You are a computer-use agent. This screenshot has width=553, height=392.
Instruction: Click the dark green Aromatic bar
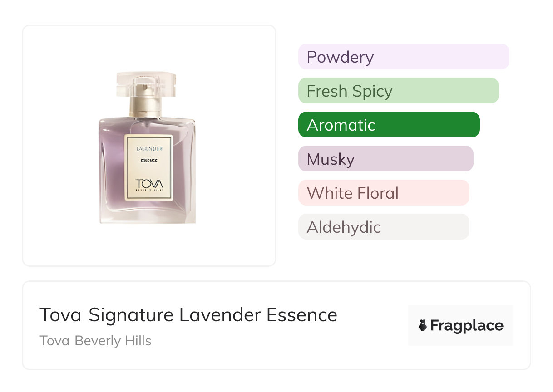pos(389,125)
